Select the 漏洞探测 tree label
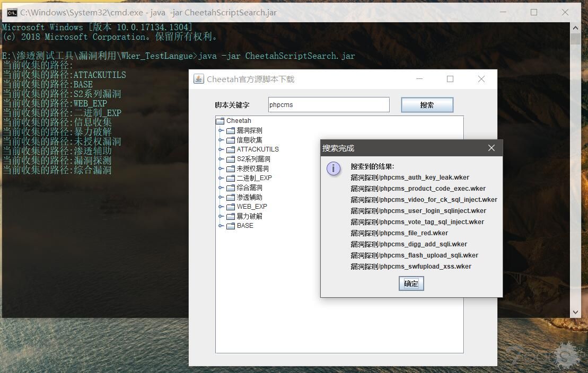The image size is (588, 373). click(x=249, y=130)
